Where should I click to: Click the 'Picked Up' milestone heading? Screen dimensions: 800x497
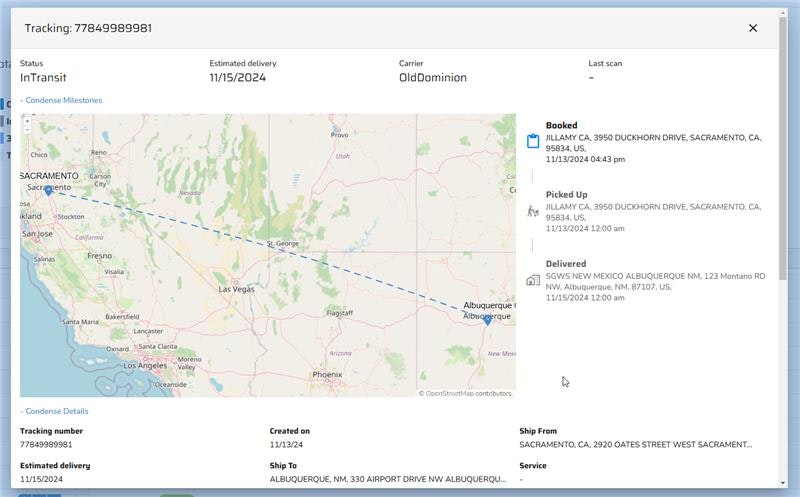click(x=566, y=194)
